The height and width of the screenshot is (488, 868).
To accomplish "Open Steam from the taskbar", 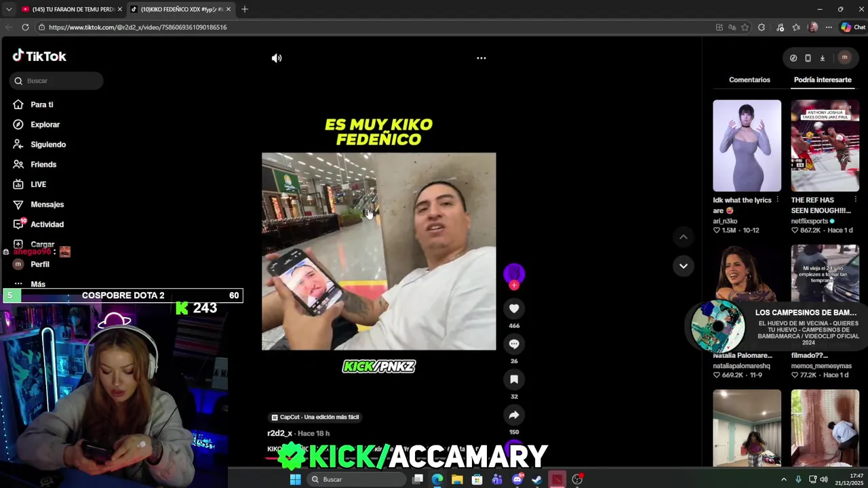I will 536,479.
